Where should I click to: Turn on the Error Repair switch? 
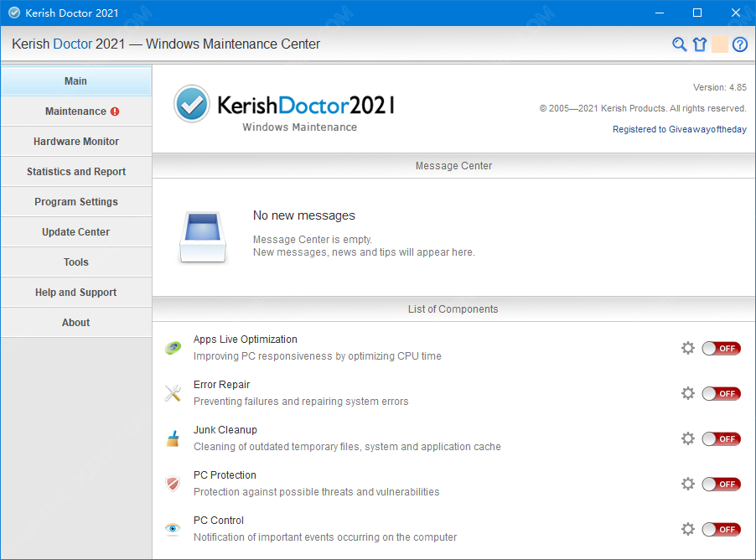pyautogui.click(x=722, y=393)
